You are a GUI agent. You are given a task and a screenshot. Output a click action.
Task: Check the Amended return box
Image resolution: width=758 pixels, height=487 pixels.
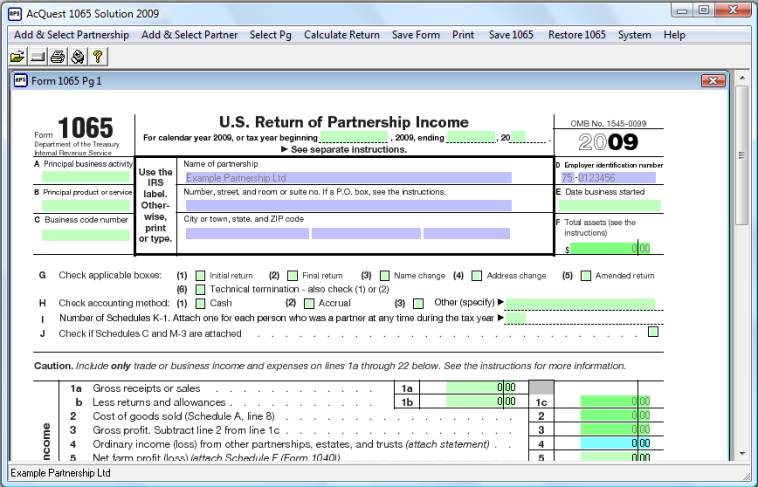click(586, 276)
